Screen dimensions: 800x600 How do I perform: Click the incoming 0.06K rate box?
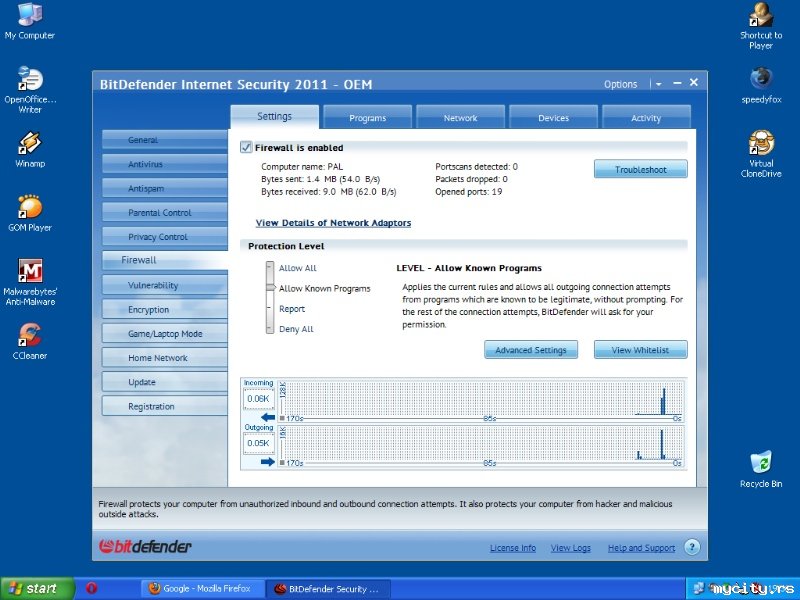(258, 398)
